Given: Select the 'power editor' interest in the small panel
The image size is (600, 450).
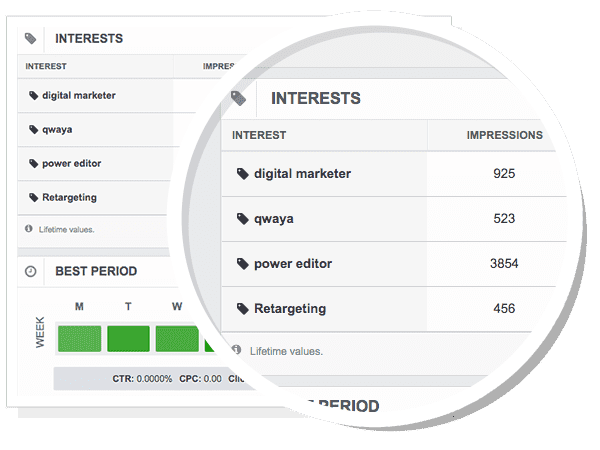Looking at the screenshot, I should (x=71, y=164).
